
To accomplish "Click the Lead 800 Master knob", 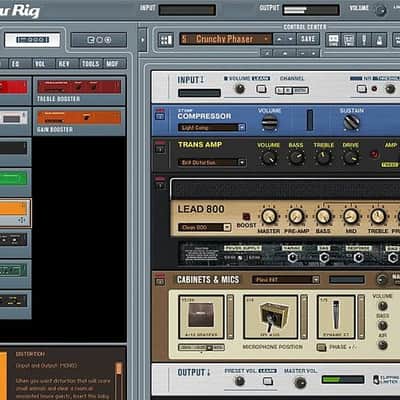I will pos(269,217).
